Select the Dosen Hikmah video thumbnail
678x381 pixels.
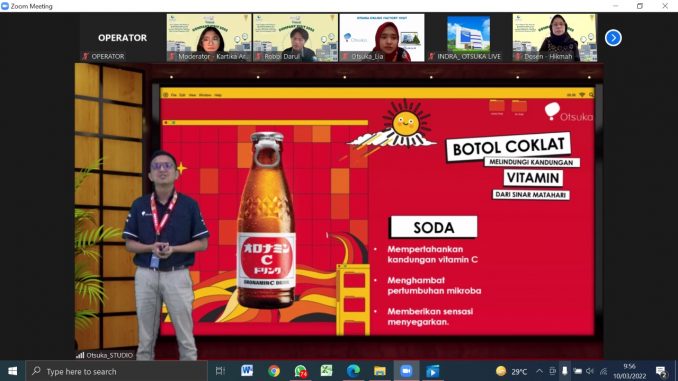(x=555, y=38)
